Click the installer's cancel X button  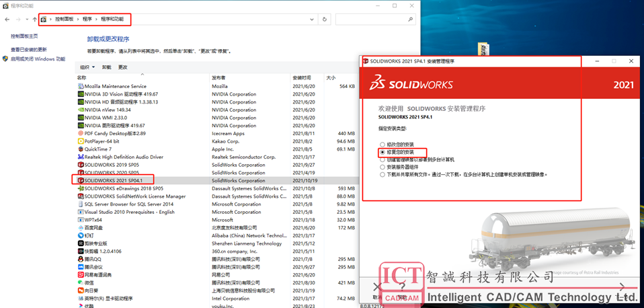coord(377,287)
